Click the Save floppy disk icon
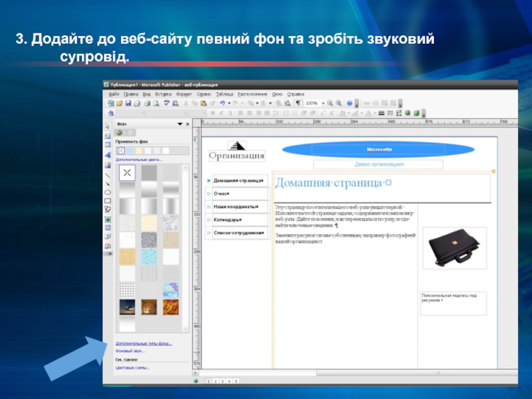This screenshot has height=399, width=532. point(128,103)
